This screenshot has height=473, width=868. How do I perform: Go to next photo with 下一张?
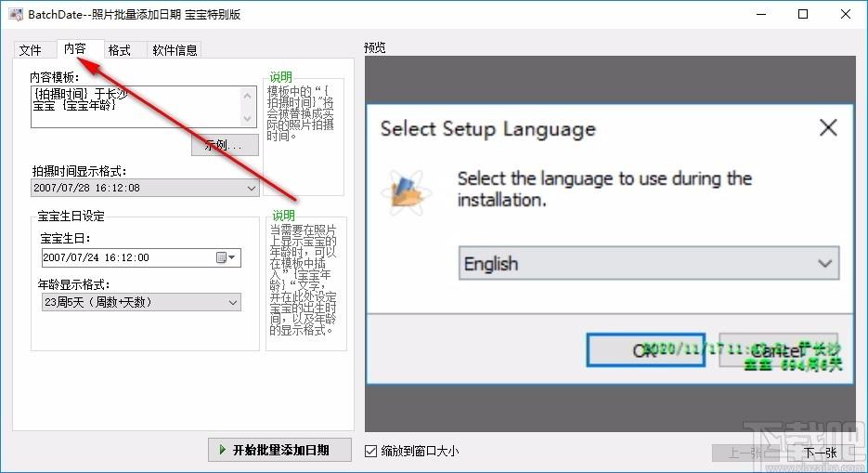point(820,452)
